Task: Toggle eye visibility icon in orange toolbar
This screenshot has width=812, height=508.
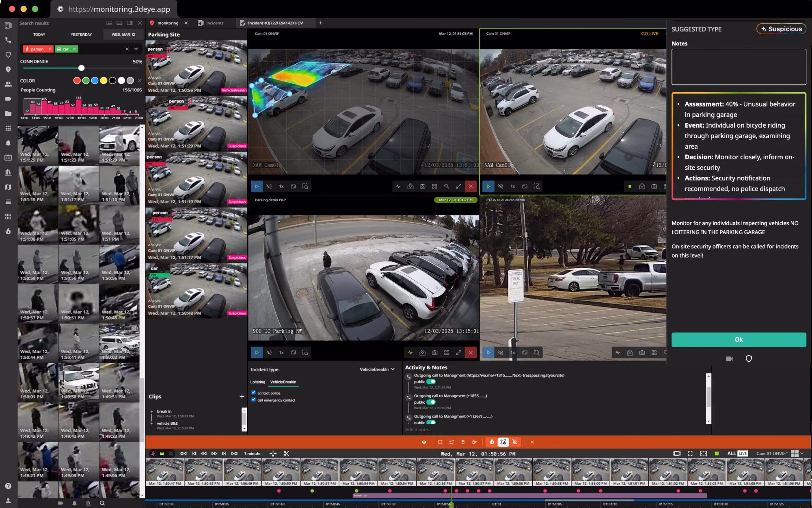Action: coord(424,442)
